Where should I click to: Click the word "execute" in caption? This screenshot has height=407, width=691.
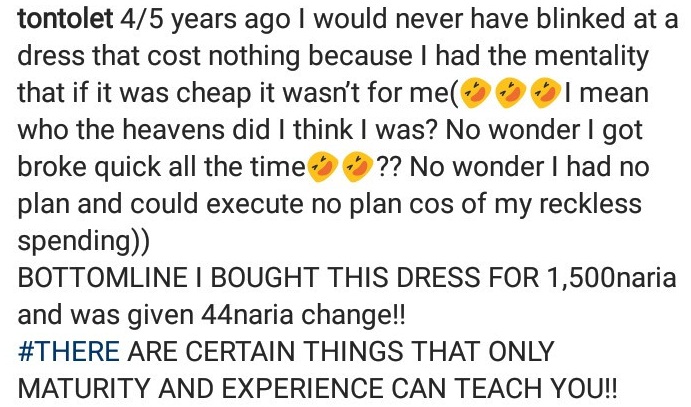click(255, 204)
